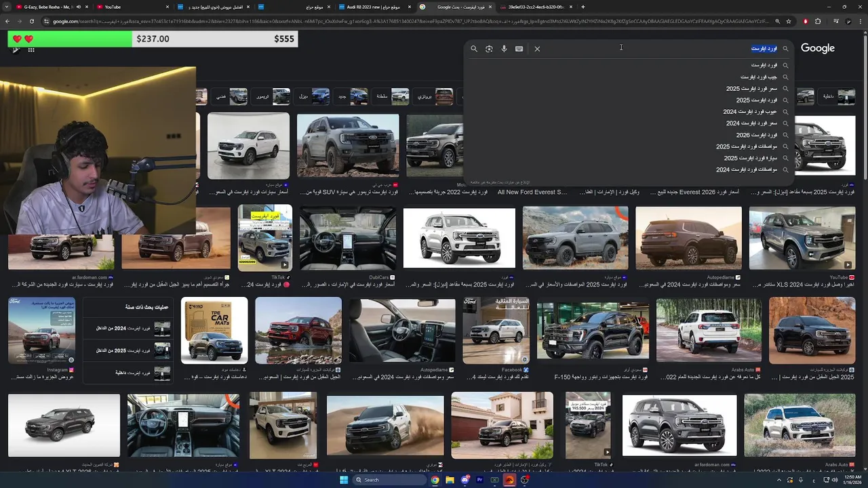
Task: Open Google Lens image search
Action: click(x=489, y=49)
